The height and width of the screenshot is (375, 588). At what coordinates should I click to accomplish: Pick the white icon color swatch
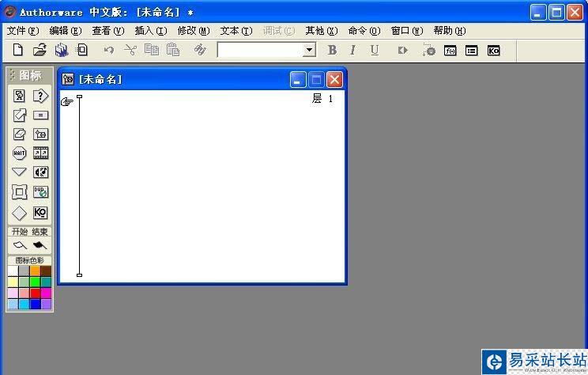point(13,271)
